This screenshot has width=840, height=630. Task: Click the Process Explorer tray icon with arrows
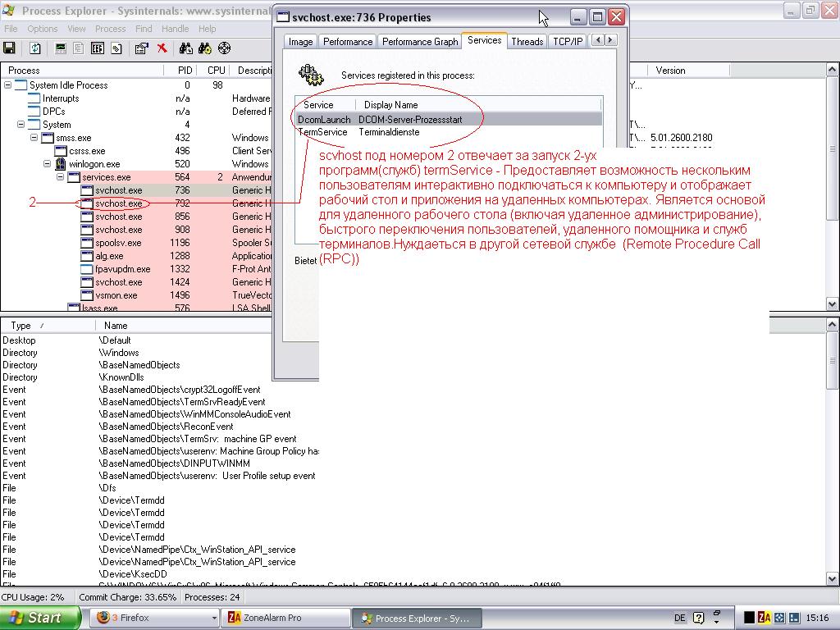pyautogui.click(x=779, y=618)
